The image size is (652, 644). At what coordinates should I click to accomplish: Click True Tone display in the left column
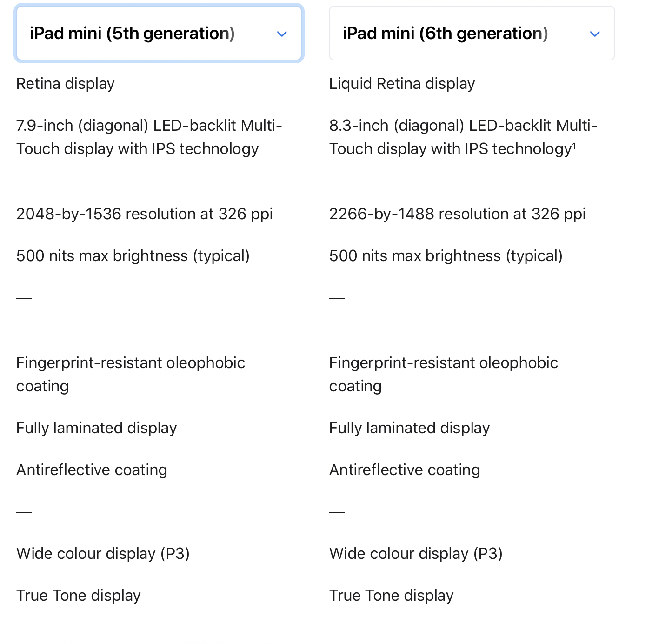pyautogui.click(x=78, y=596)
